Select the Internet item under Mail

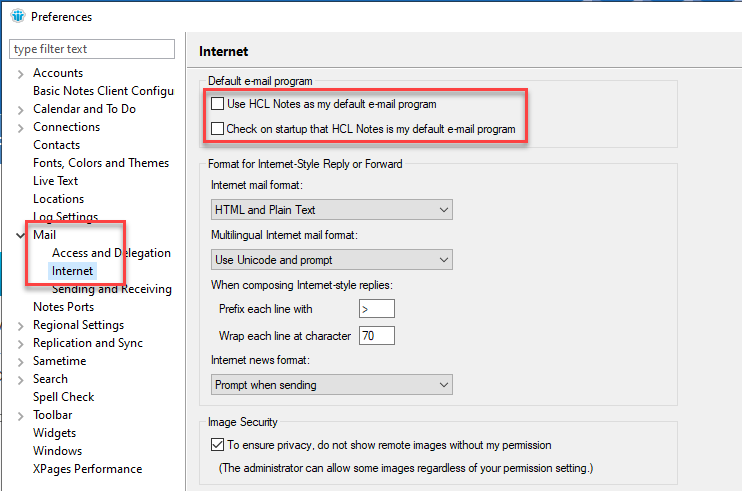click(72, 271)
